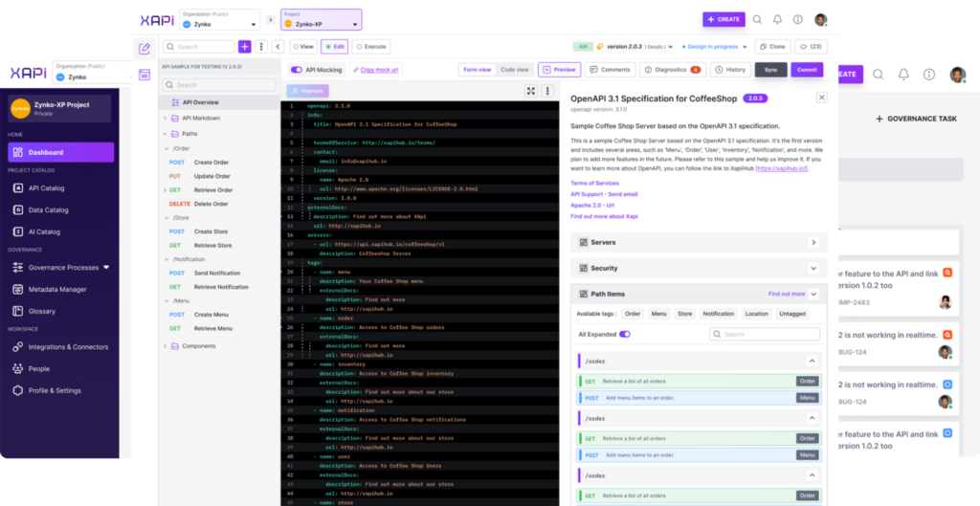980x506 pixels.
Task: Select the Execute radio option
Action: (x=370, y=46)
